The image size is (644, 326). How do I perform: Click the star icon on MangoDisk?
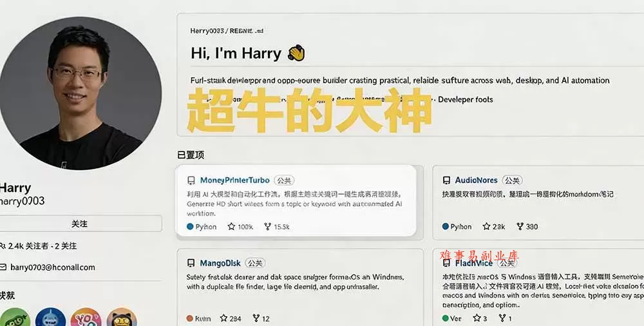pyautogui.click(x=223, y=318)
